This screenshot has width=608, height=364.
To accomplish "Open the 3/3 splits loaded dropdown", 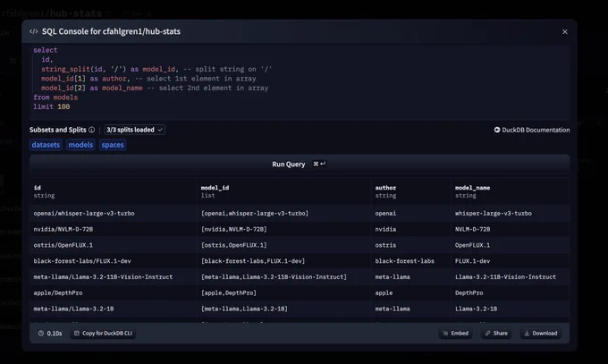I will pyautogui.click(x=134, y=130).
